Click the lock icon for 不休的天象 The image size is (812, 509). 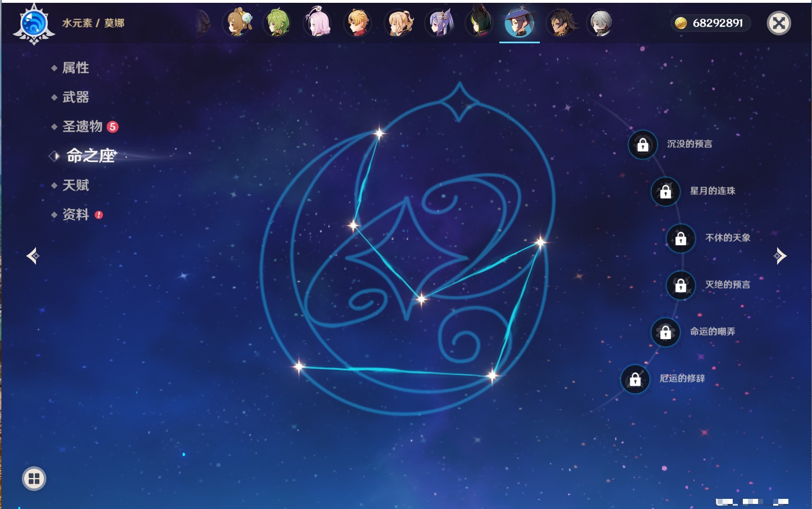point(680,238)
